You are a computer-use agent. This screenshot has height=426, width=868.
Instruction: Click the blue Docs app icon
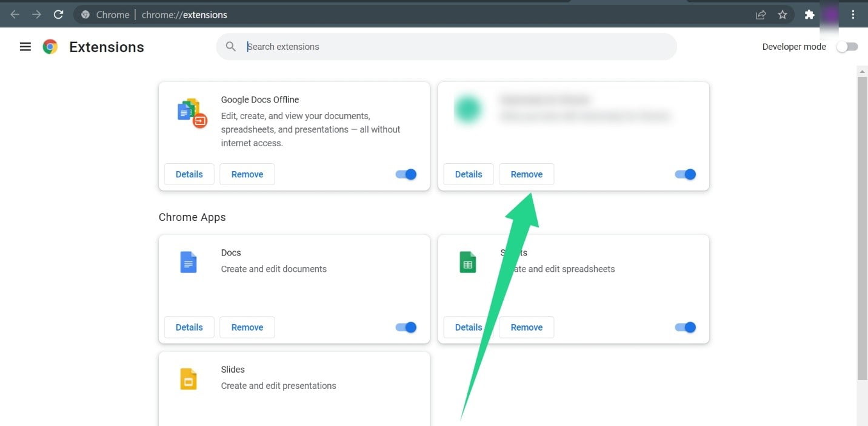pos(189,262)
